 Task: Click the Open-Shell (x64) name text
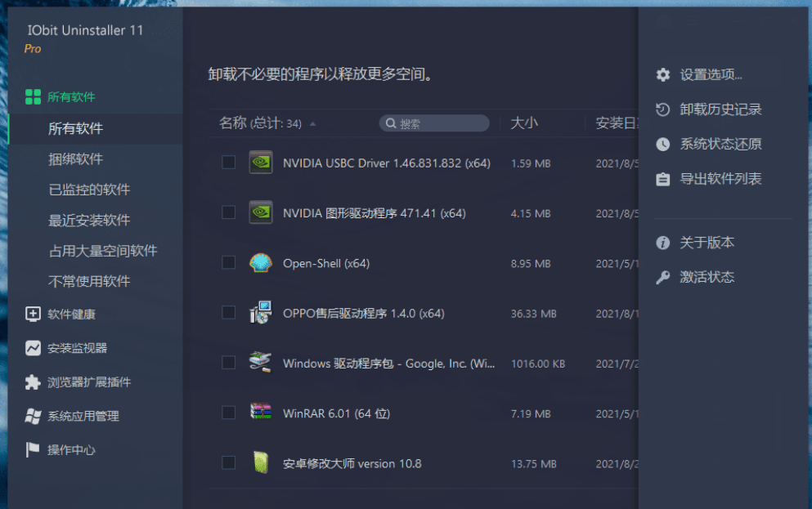(326, 264)
